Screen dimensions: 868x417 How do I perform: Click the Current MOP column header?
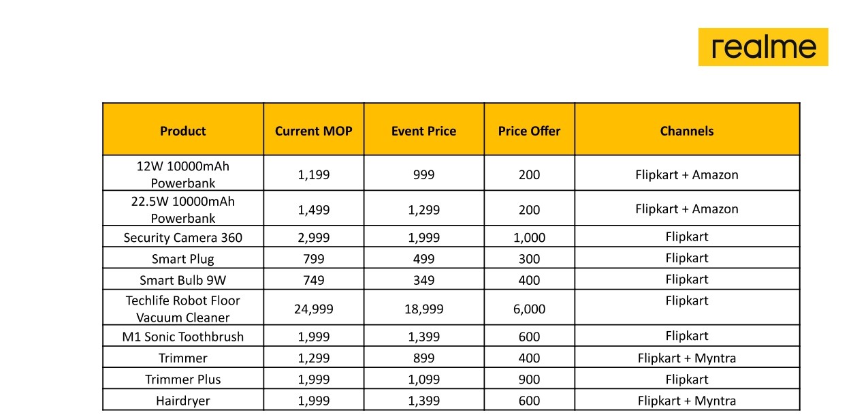pos(313,131)
